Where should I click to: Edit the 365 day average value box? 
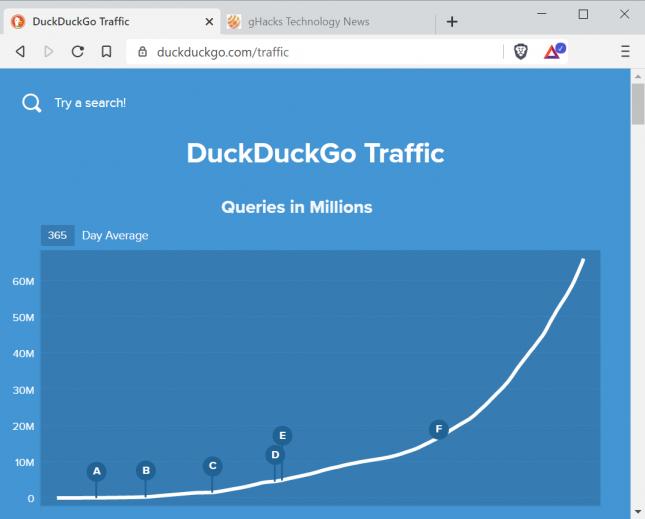tap(58, 235)
